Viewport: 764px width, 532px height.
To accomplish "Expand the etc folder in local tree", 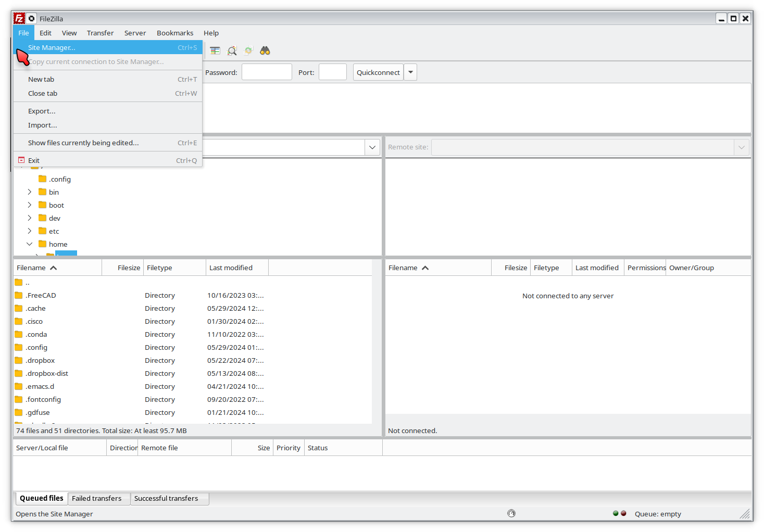I will point(30,231).
